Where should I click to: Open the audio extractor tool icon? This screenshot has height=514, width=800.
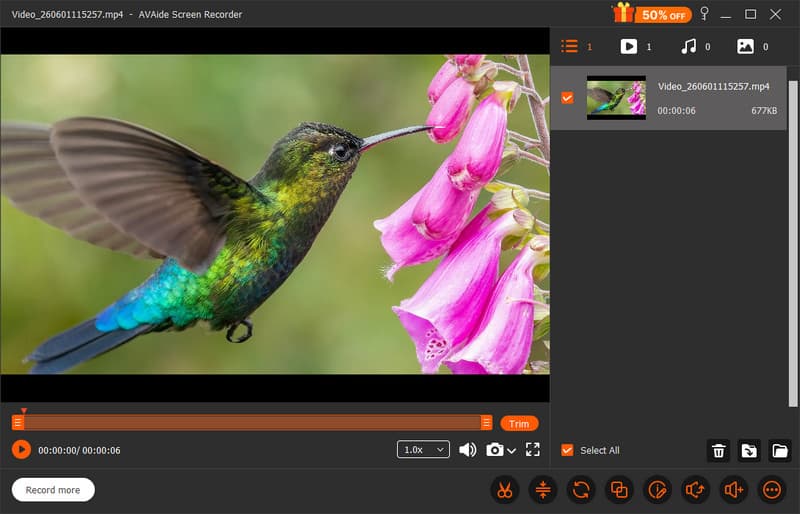695,490
